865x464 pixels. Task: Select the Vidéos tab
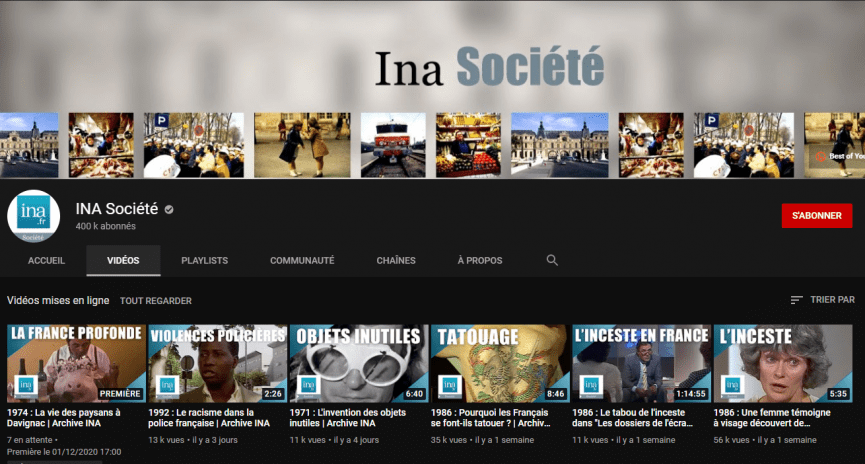click(123, 260)
